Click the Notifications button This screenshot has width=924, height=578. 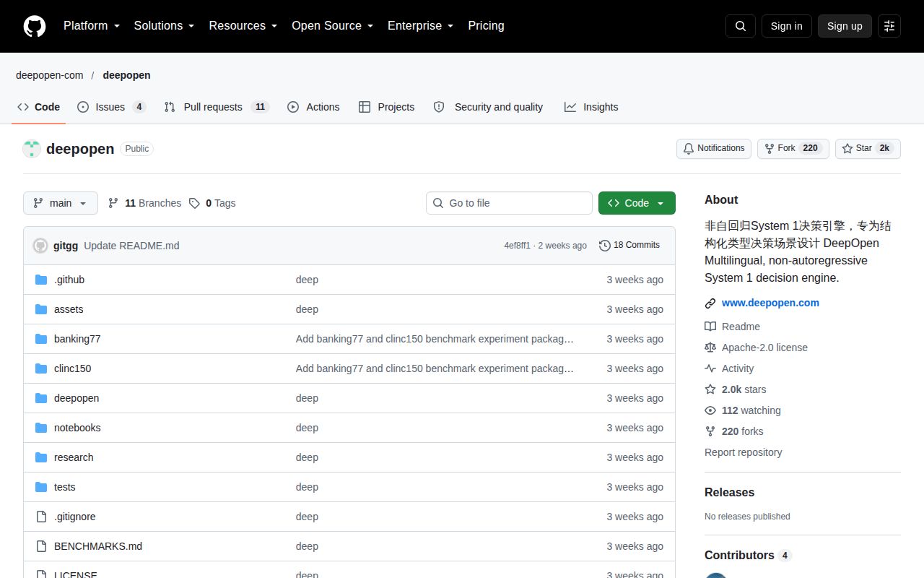click(x=714, y=148)
